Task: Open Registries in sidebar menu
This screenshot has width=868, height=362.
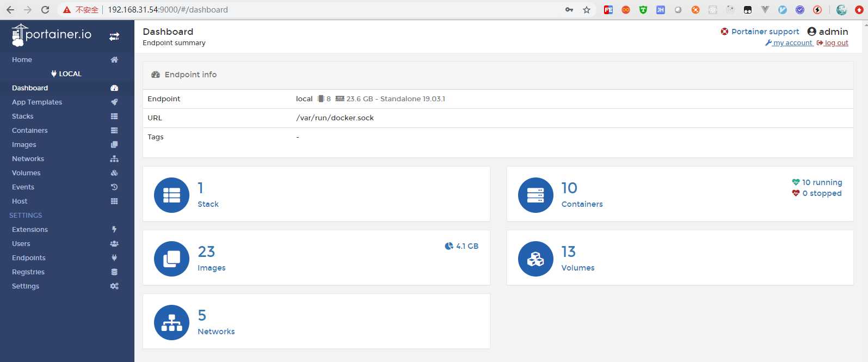Action: pyautogui.click(x=67, y=272)
